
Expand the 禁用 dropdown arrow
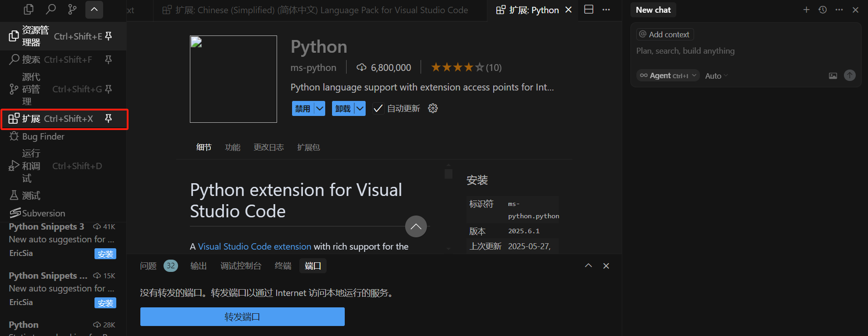pos(320,109)
